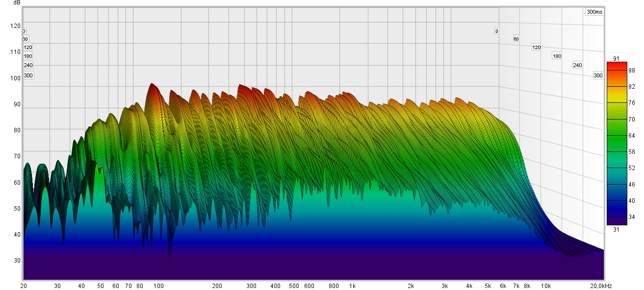This screenshot has width=644, height=290.
Task: Click the 2k frequency axis label
Action: 411,286
